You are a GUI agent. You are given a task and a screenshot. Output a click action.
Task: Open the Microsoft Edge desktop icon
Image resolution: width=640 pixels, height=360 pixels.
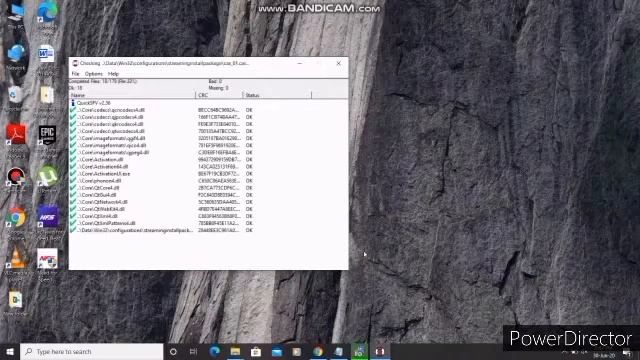point(47,12)
